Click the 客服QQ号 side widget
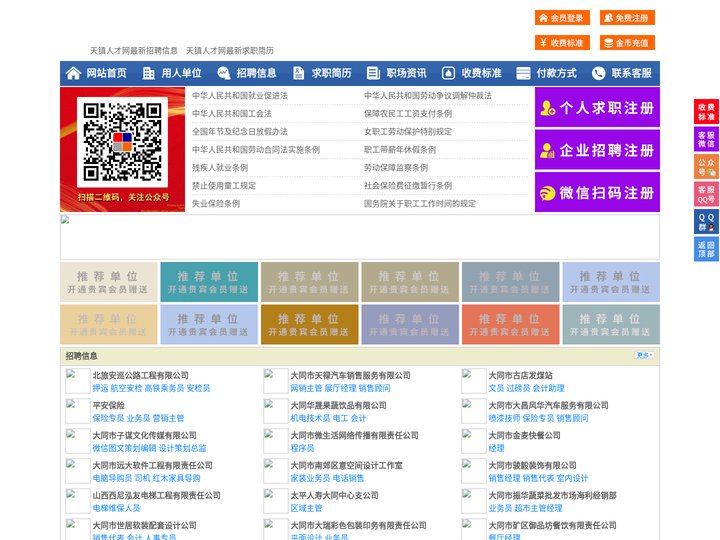This screenshot has width=720, height=540. point(706,194)
